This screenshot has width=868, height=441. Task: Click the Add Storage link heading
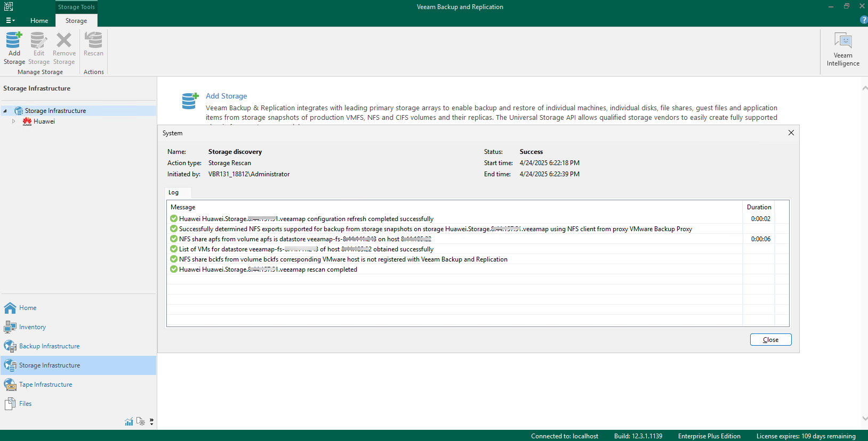tap(227, 96)
